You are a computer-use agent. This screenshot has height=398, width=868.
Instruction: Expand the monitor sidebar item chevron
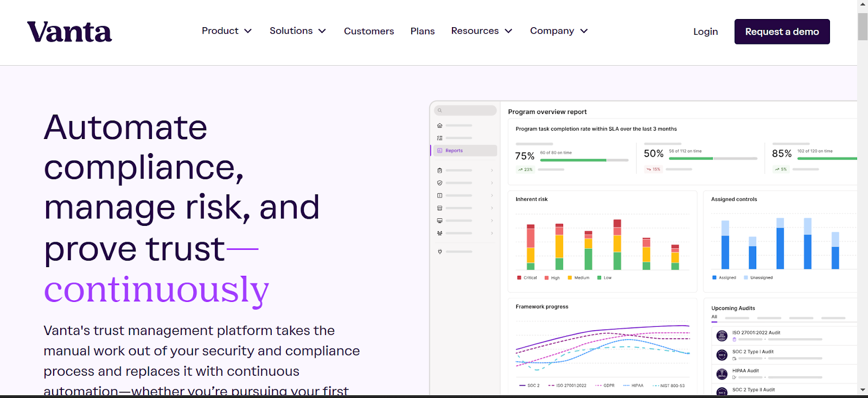(x=492, y=220)
